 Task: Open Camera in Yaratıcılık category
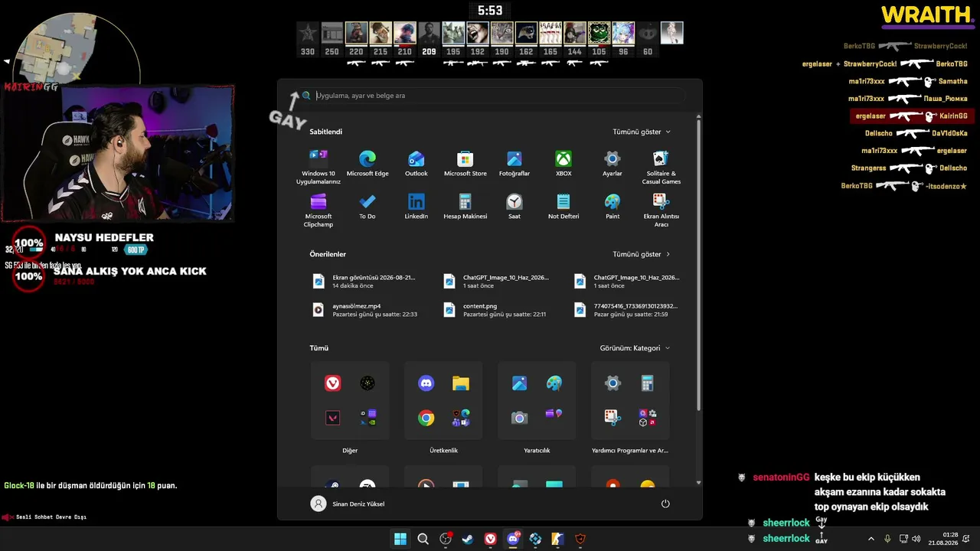(520, 418)
